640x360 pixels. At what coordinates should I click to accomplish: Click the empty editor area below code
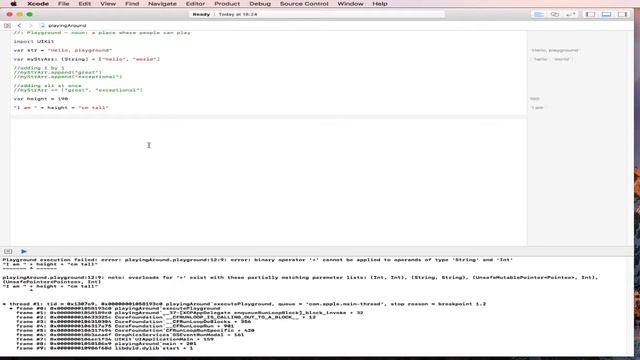[x=269, y=182]
